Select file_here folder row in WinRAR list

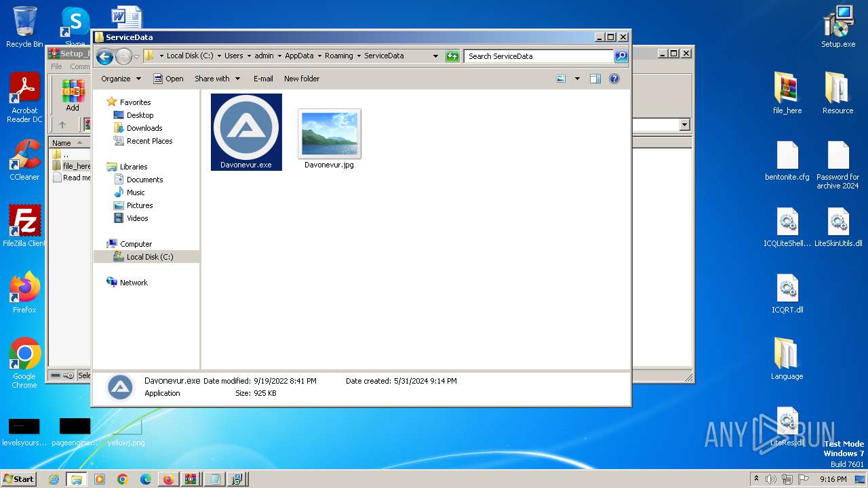point(71,166)
